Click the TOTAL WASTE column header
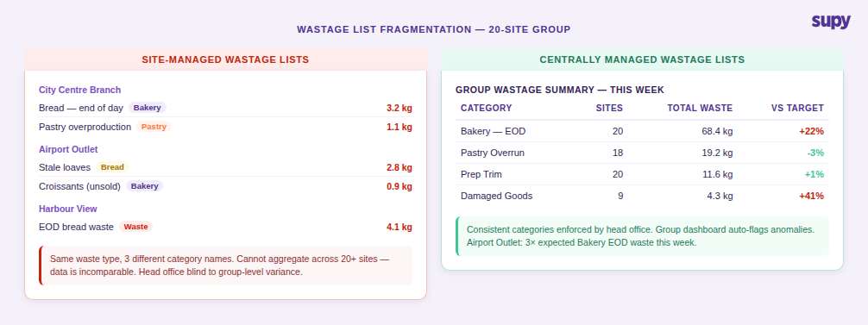This screenshot has width=868, height=325. point(700,108)
